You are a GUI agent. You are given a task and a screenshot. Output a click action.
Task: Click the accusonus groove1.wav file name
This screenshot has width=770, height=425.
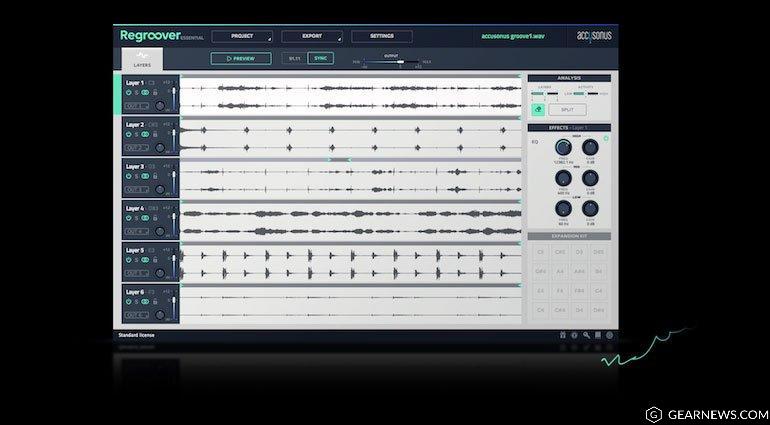(x=513, y=36)
